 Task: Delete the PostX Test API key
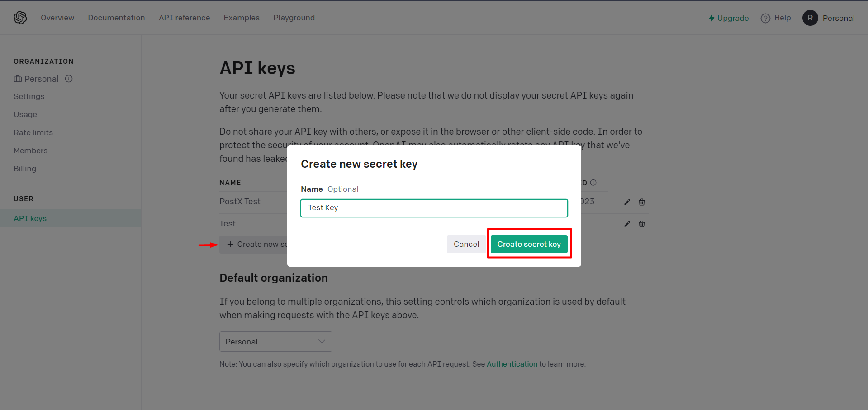[x=641, y=202]
